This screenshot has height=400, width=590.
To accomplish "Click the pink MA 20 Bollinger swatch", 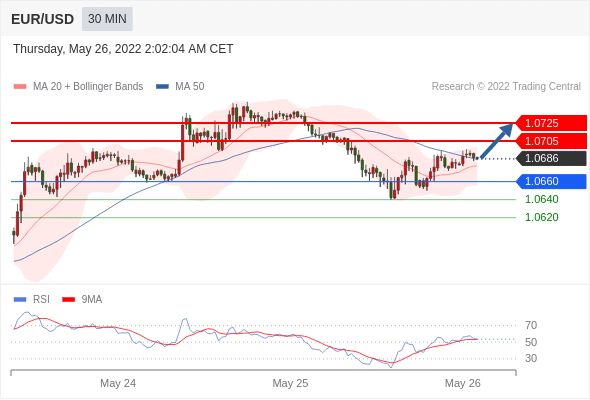I will click(x=20, y=87).
